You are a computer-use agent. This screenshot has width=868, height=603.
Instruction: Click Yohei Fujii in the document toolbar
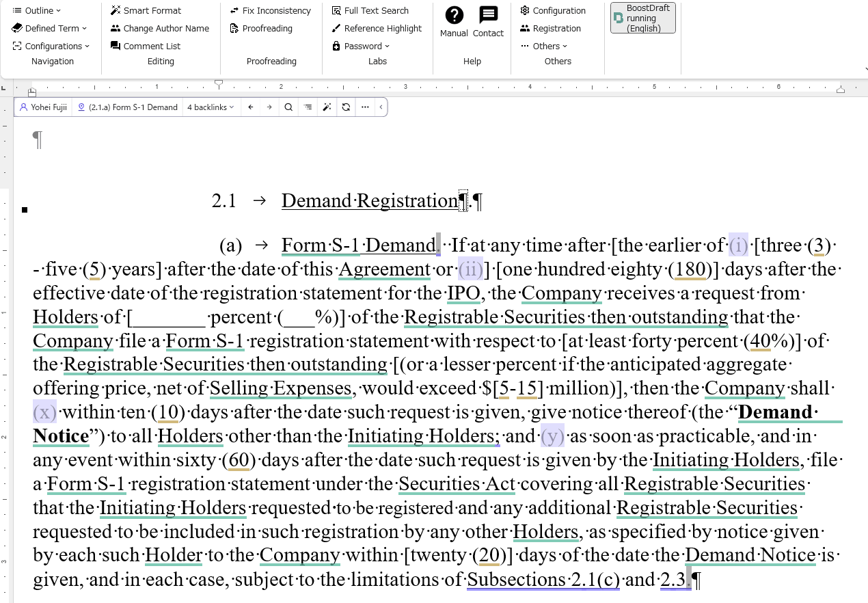[42, 107]
